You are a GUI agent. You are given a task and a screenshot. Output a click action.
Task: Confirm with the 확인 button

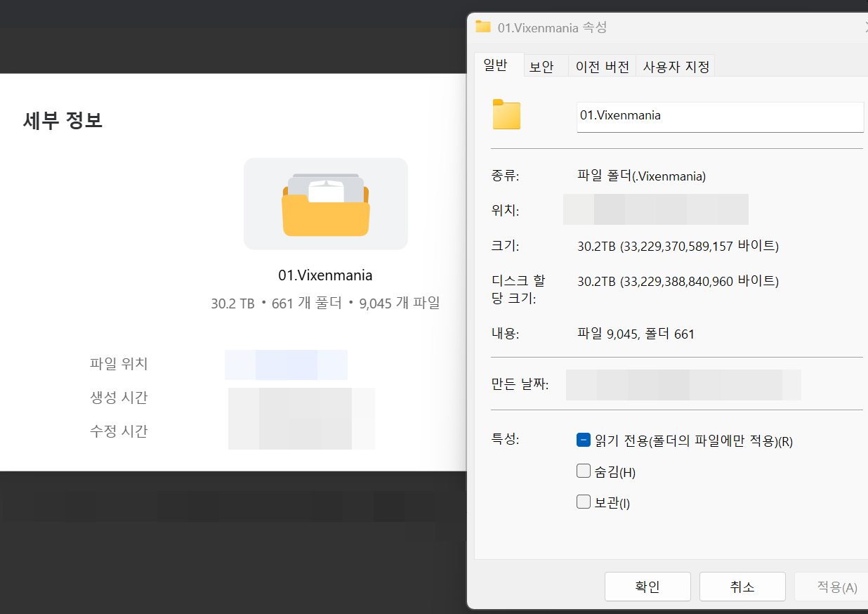pyautogui.click(x=647, y=587)
